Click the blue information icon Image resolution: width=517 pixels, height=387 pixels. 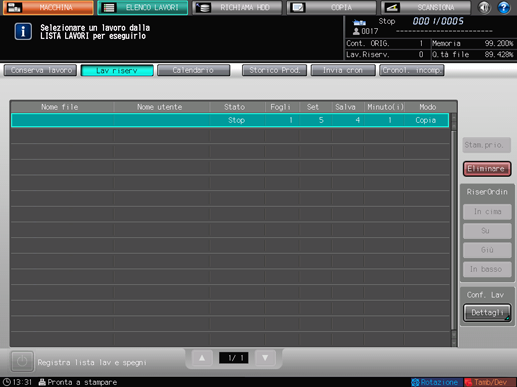point(23,31)
